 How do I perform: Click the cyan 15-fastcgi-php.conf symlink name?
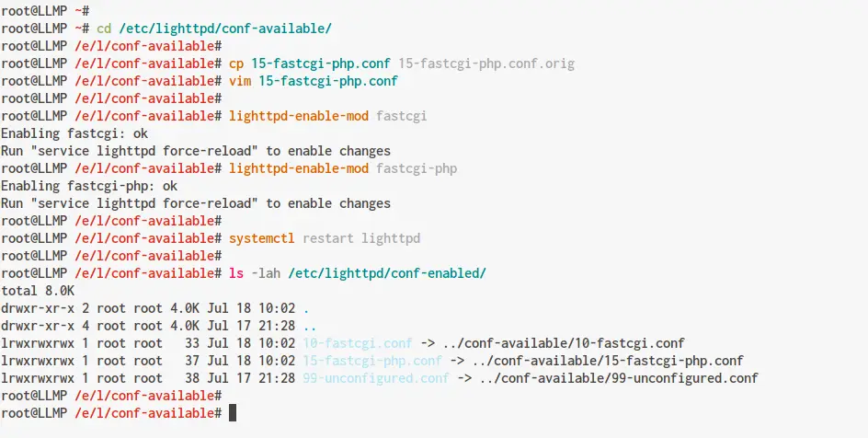(x=371, y=361)
